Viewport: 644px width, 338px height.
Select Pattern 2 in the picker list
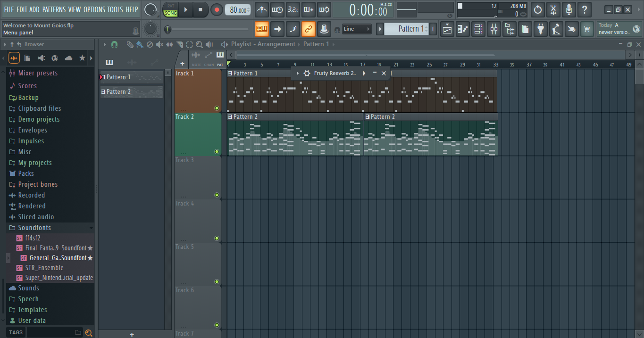click(132, 91)
